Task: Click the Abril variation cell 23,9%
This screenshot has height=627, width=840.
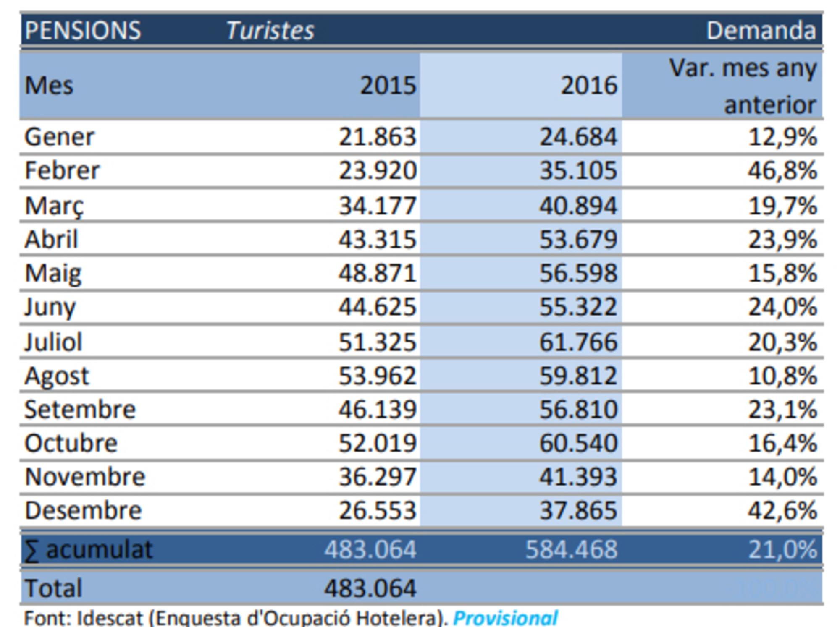Action: [x=782, y=240]
